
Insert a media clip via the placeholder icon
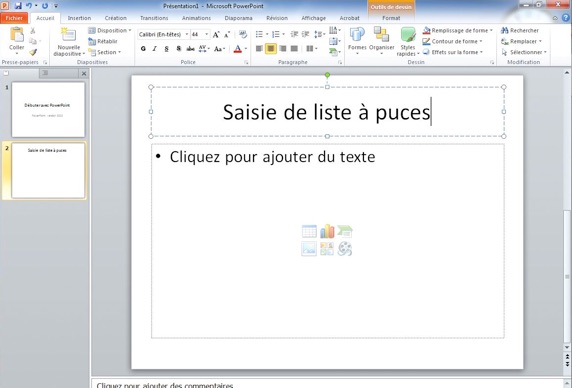point(345,249)
